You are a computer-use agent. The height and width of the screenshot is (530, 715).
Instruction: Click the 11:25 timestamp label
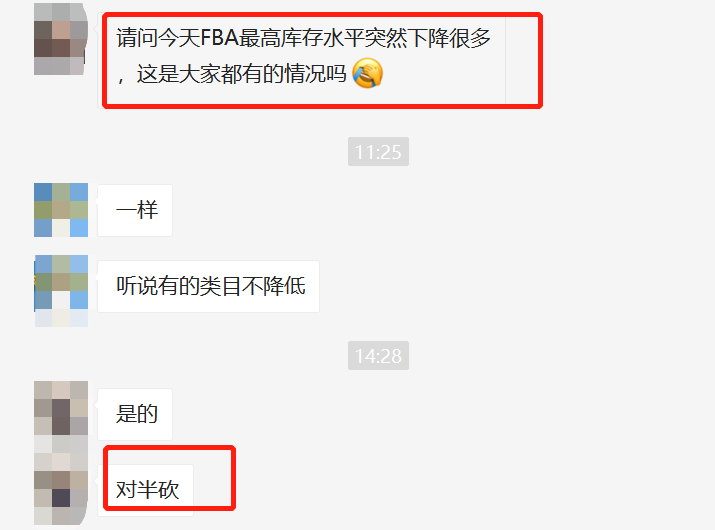[378, 151]
